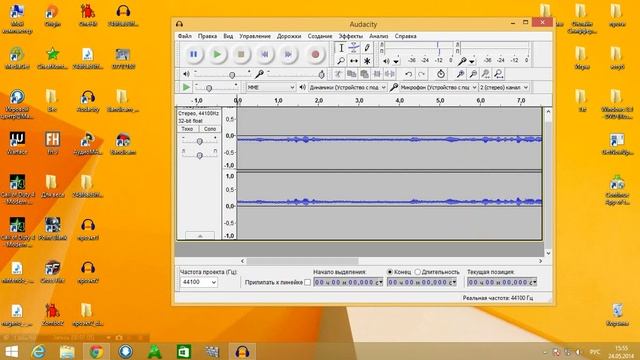Skip to start of the track
This screenshot has width=640, height=360.
tap(264, 54)
